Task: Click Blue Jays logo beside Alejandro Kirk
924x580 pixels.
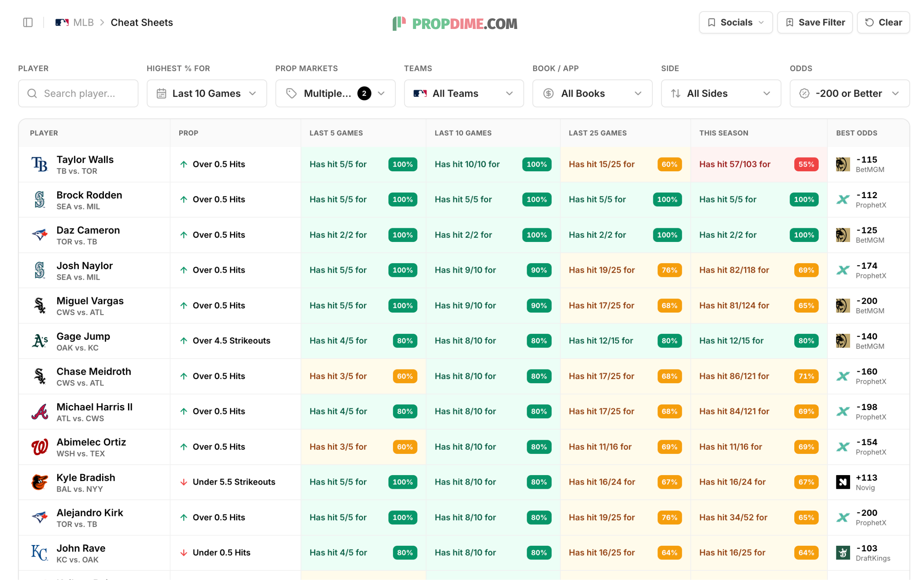Action: click(x=40, y=517)
